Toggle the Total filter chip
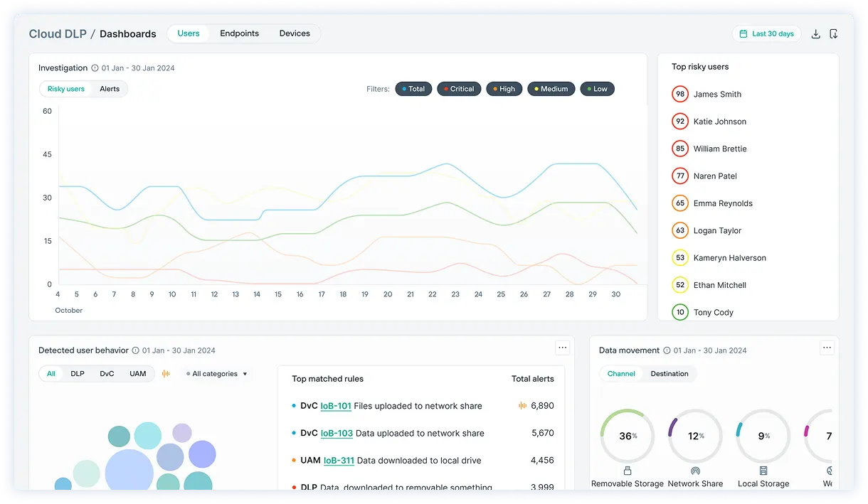This screenshot has width=868, height=504. (x=413, y=89)
